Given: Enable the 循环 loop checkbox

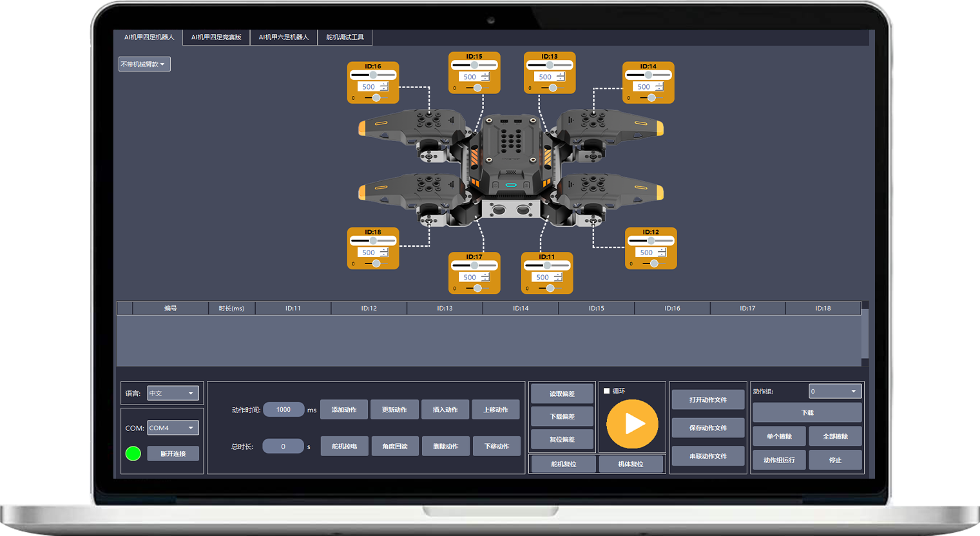Looking at the screenshot, I should pos(606,391).
